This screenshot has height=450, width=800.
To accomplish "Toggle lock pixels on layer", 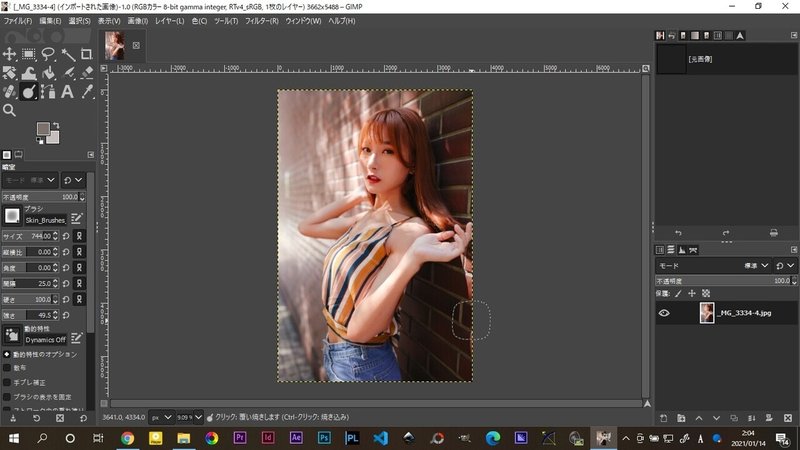I will (x=678, y=293).
